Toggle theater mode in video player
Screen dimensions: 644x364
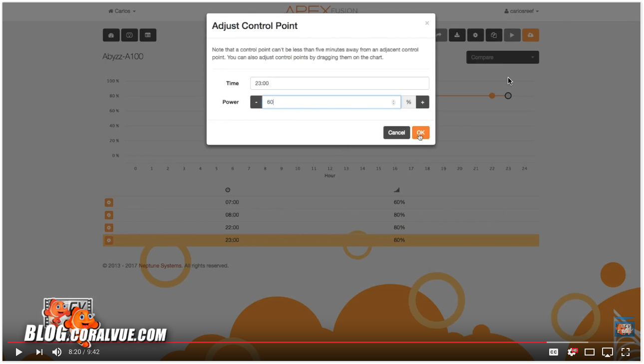click(590, 352)
